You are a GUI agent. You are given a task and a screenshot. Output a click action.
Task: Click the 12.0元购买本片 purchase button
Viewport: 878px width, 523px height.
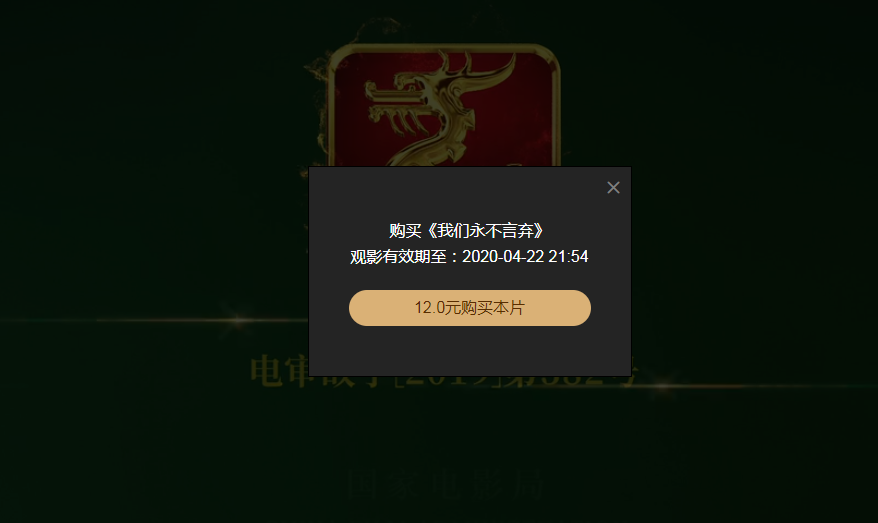tap(470, 308)
